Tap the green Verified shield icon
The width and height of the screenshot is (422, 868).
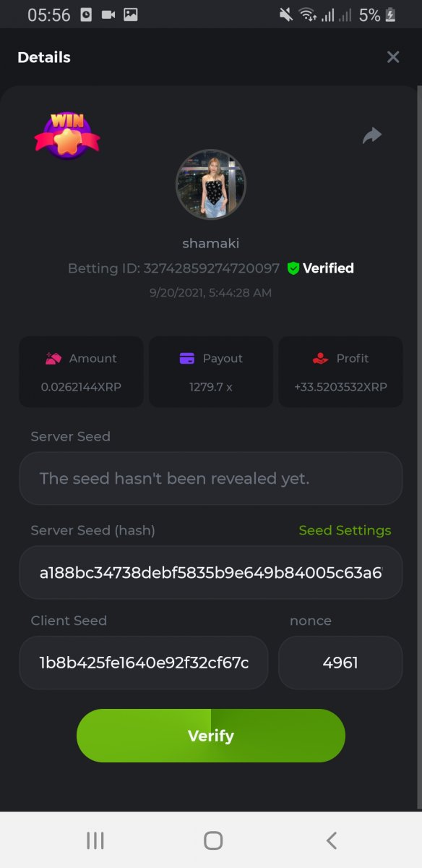(293, 268)
